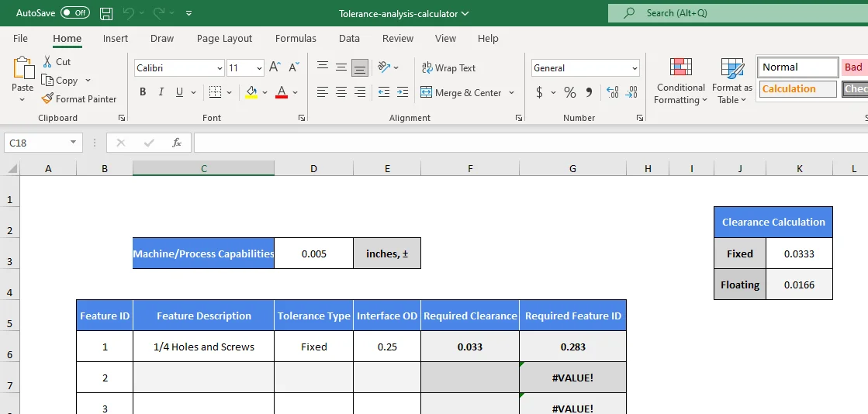Apply Accounting dollar format
868x414 pixels.
point(539,92)
